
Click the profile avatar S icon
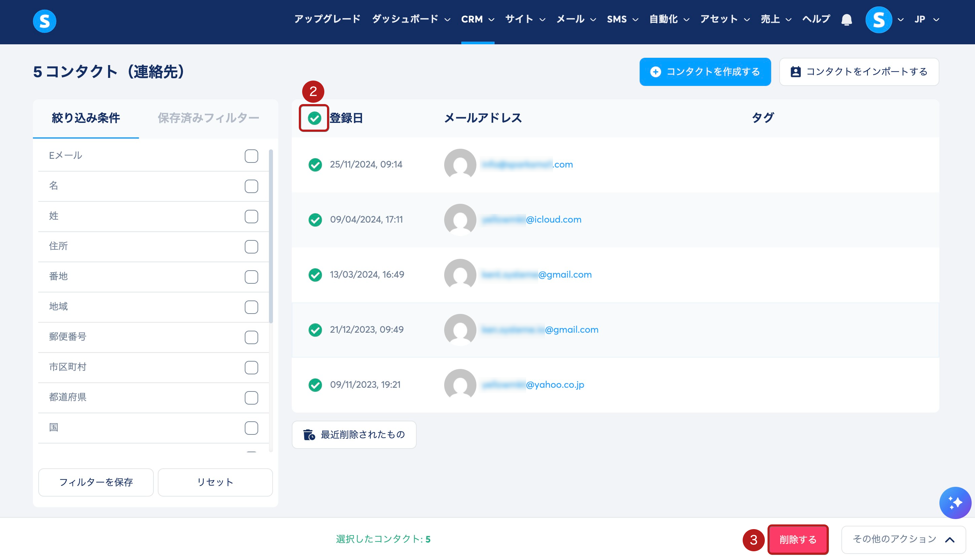pos(878,19)
